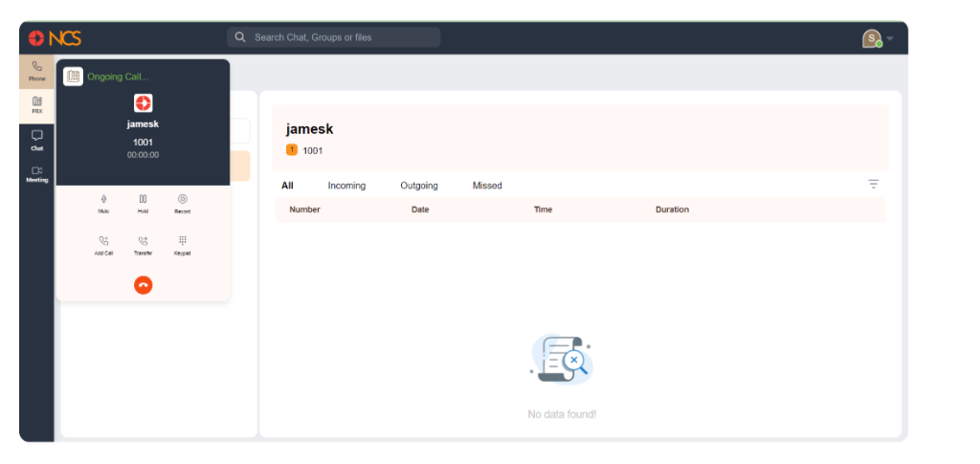Click the no-data document illustration

pyautogui.click(x=561, y=359)
